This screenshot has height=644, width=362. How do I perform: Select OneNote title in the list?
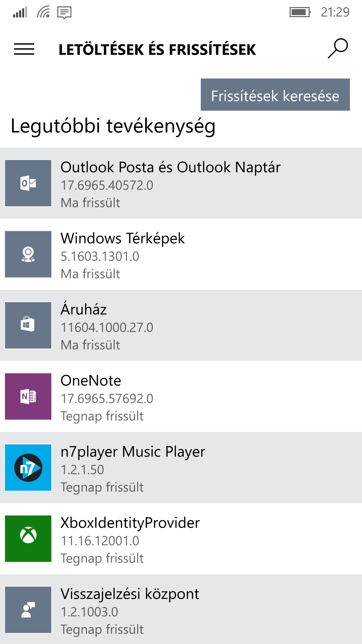click(91, 381)
